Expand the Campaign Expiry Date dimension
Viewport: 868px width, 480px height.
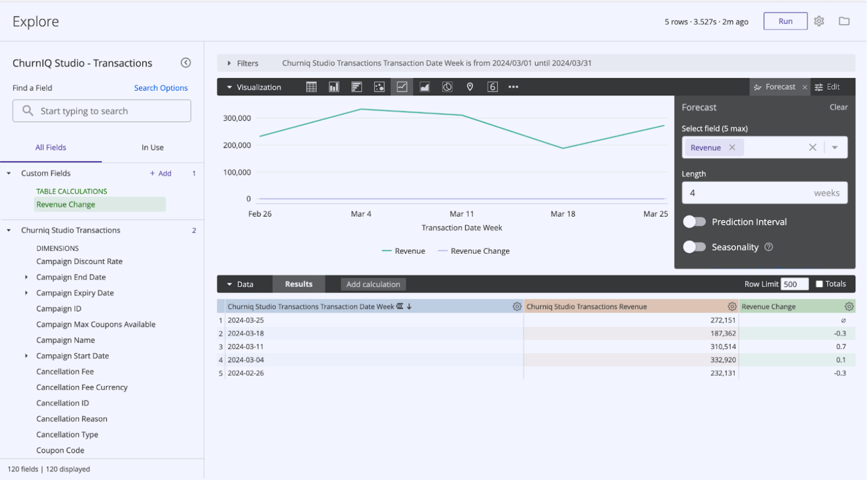[x=26, y=293]
